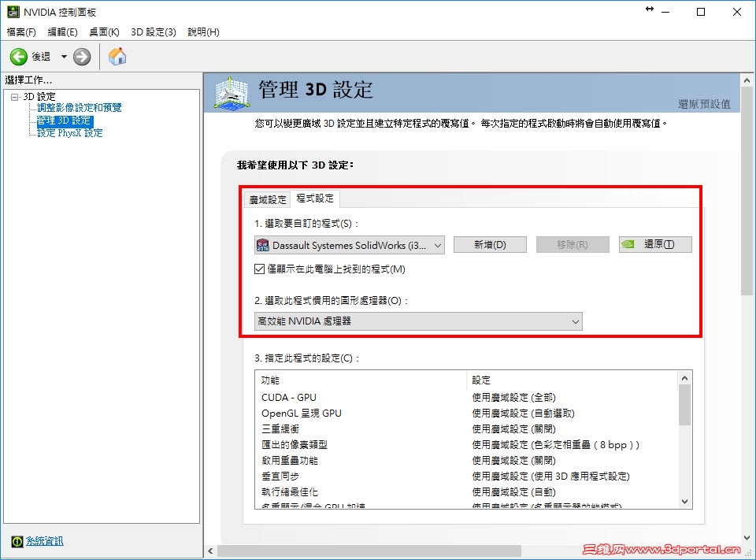The width and height of the screenshot is (756, 560).
Task: Select the 啟用重疊功能 row
Action: [x=467, y=461]
